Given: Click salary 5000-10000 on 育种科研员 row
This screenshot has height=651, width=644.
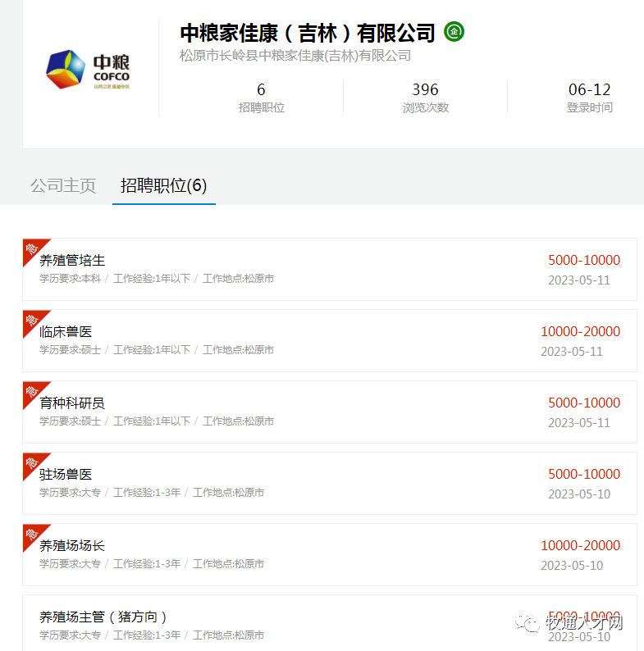Looking at the screenshot, I should (584, 403).
